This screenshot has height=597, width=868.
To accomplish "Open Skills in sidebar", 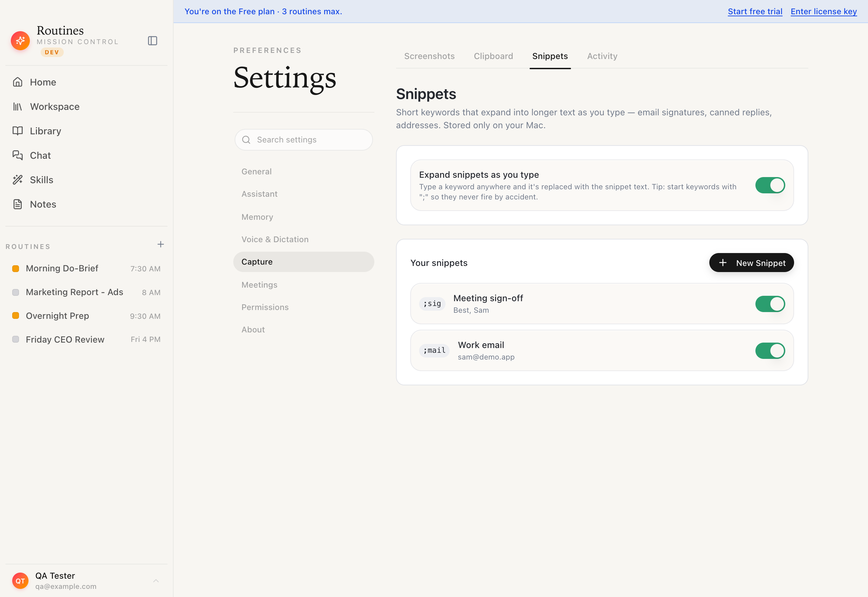I will (x=86, y=180).
